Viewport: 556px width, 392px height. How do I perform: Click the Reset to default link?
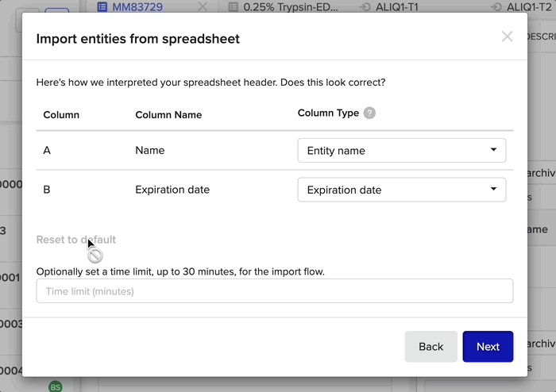76,240
